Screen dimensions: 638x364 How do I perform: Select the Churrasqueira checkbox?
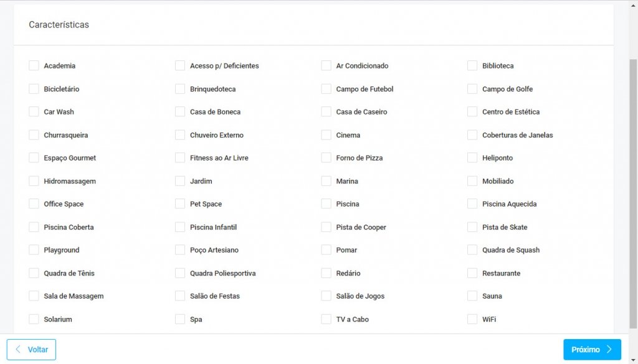(x=34, y=135)
